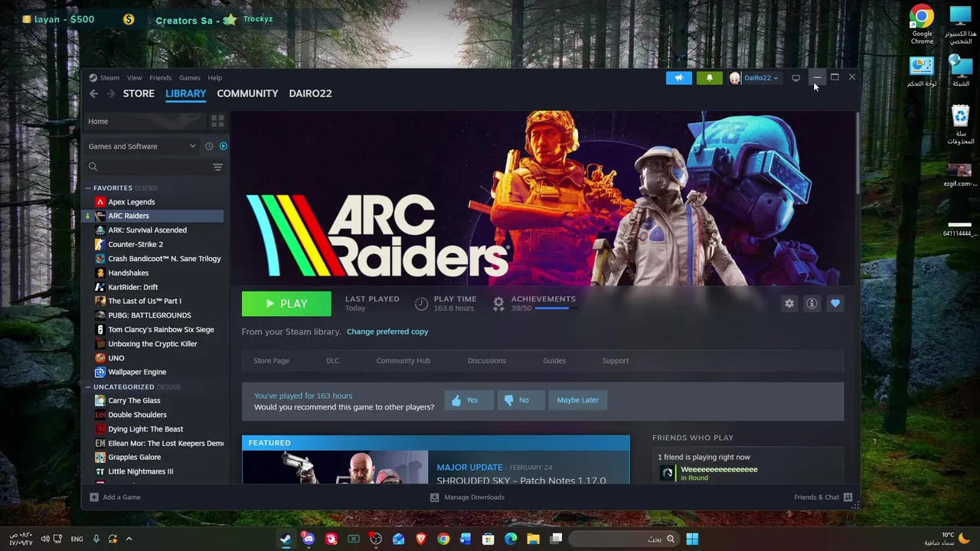Open the DLC link
The height and width of the screenshot is (551, 980).
(x=332, y=360)
